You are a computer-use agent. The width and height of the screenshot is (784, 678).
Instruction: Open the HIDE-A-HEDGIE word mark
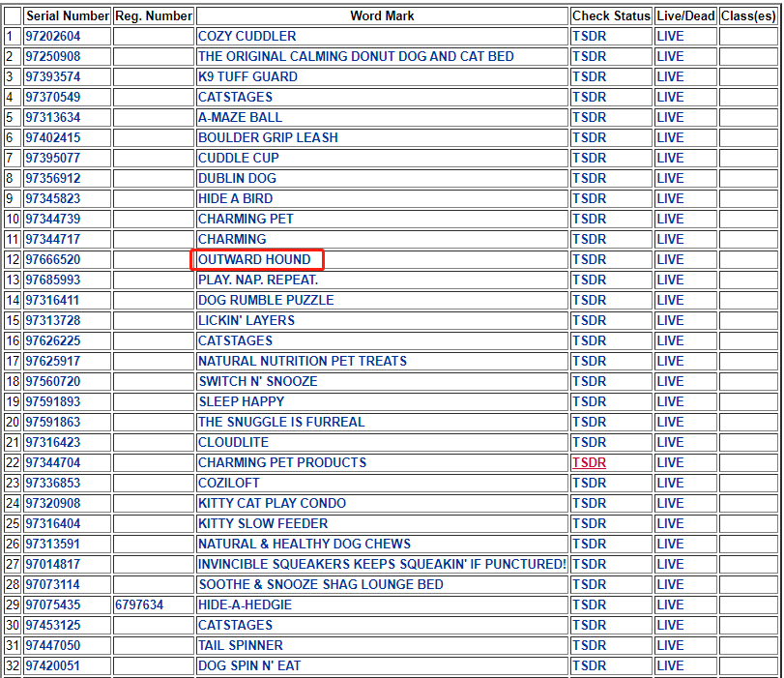pos(245,604)
